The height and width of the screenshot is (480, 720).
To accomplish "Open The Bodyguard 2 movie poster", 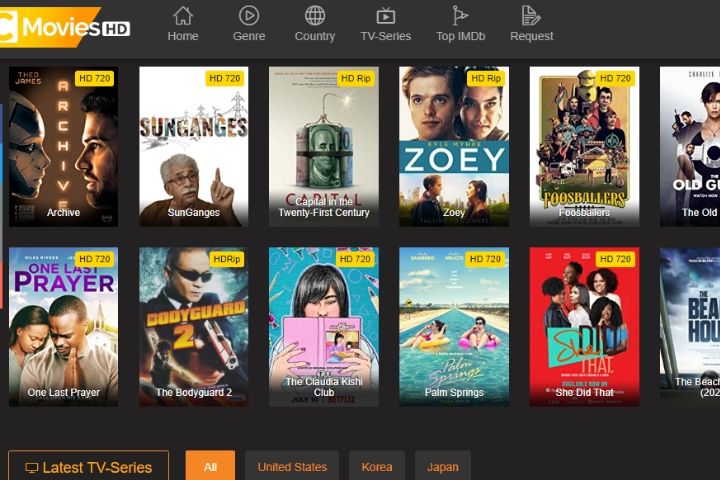I will click(194, 327).
